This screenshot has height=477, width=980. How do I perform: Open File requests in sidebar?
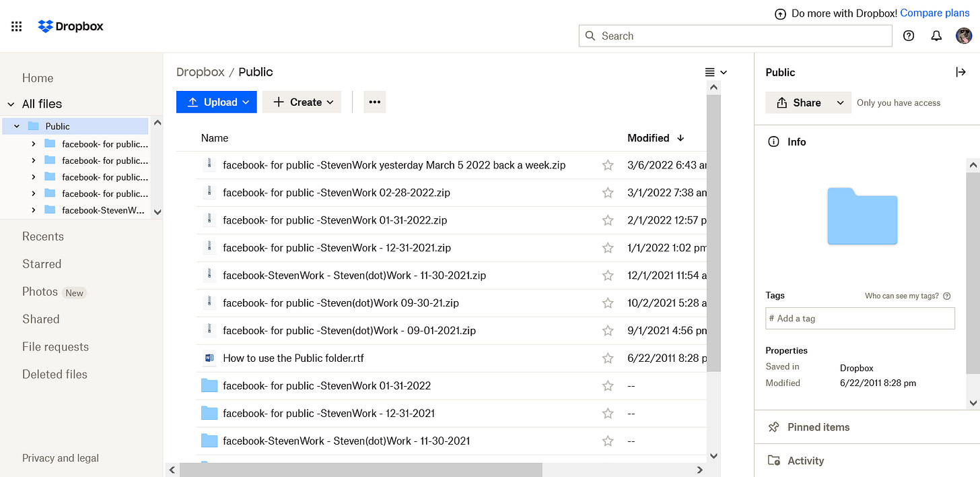click(55, 347)
